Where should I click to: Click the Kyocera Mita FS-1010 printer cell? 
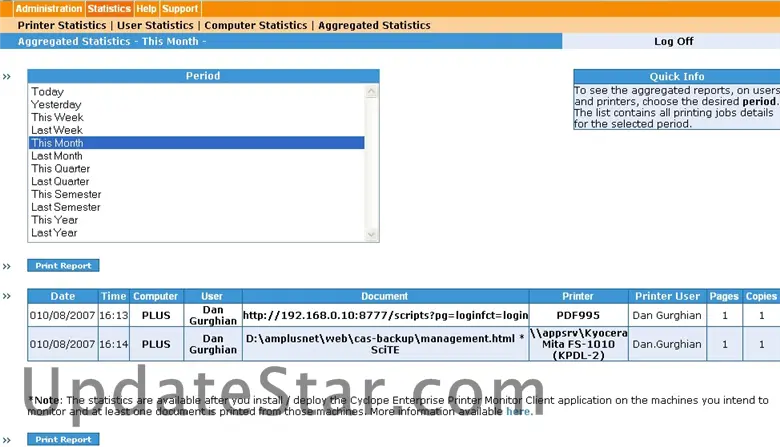pyautogui.click(x=578, y=344)
